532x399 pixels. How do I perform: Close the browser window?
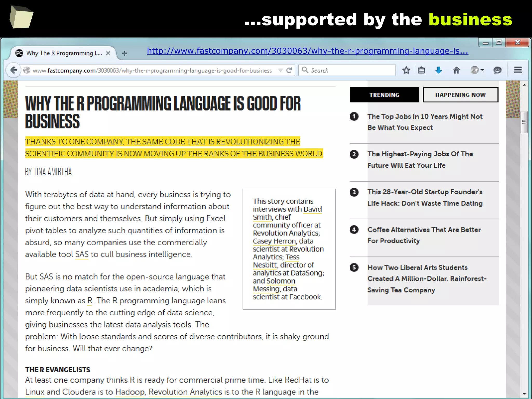coord(517,42)
